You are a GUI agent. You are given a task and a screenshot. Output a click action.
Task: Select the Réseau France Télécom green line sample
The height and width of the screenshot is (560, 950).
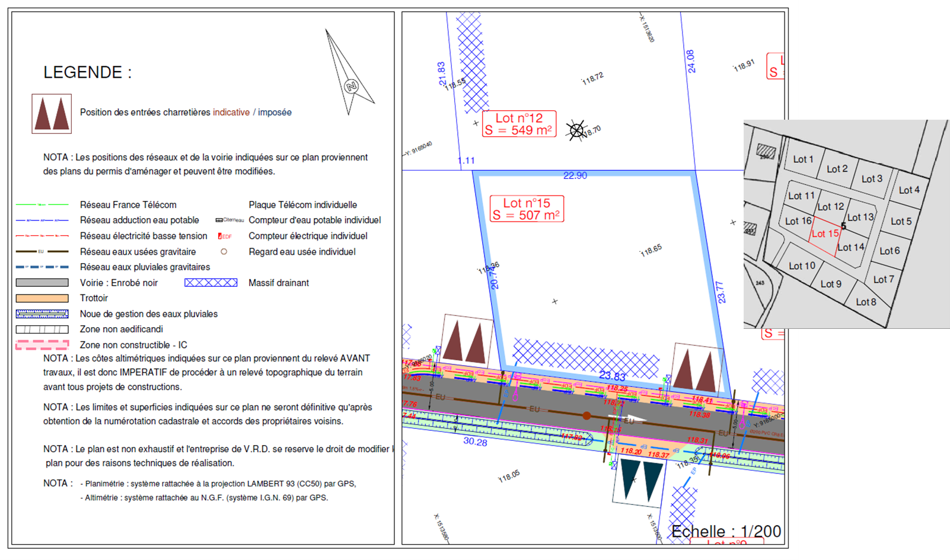click(42, 204)
